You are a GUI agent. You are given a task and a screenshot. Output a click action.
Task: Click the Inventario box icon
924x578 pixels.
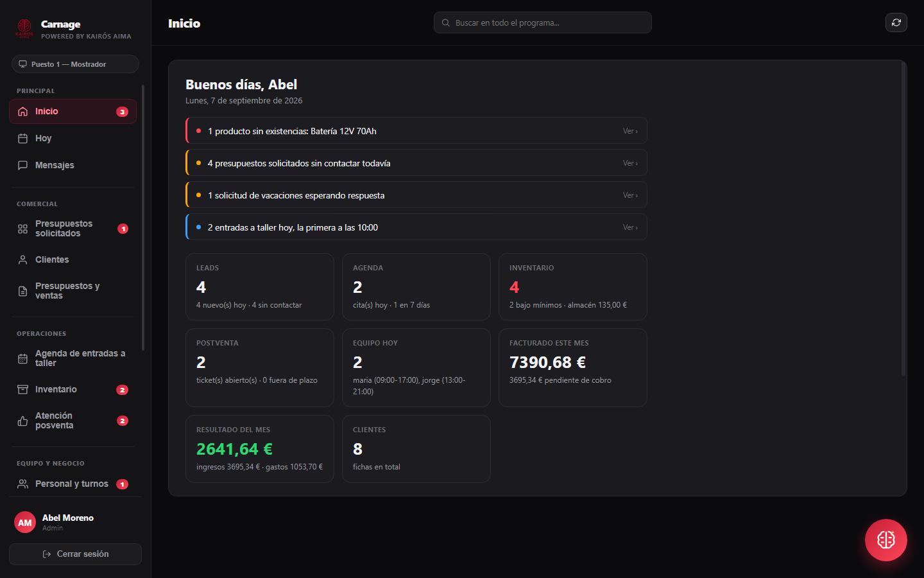[x=23, y=390]
